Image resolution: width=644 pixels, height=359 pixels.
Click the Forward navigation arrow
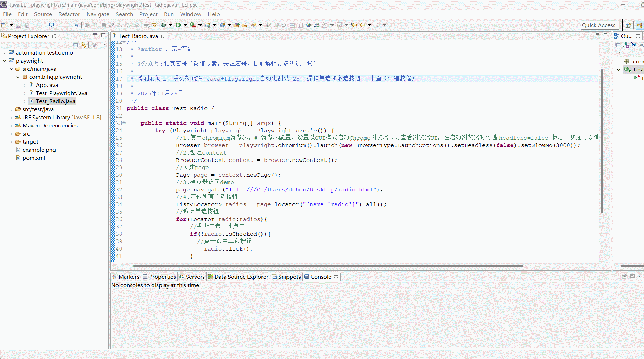[x=377, y=25]
